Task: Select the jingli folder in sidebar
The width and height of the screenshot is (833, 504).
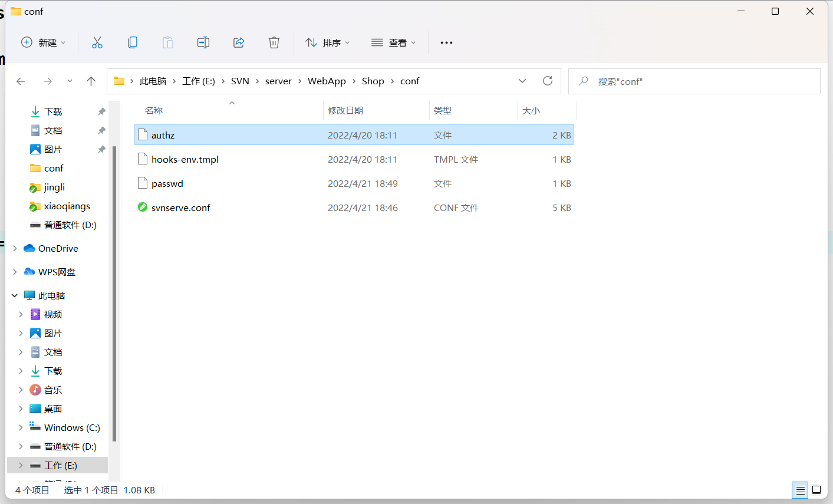Action: (x=54, y=187)
